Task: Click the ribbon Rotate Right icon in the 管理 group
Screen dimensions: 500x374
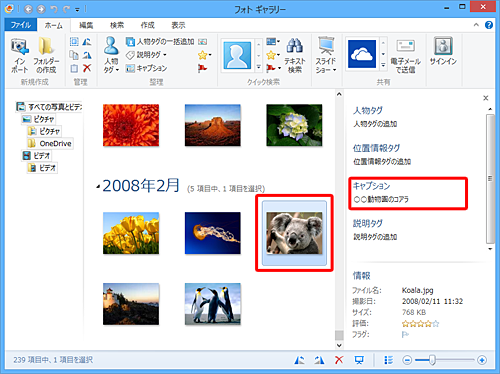Action: (87, 55)
